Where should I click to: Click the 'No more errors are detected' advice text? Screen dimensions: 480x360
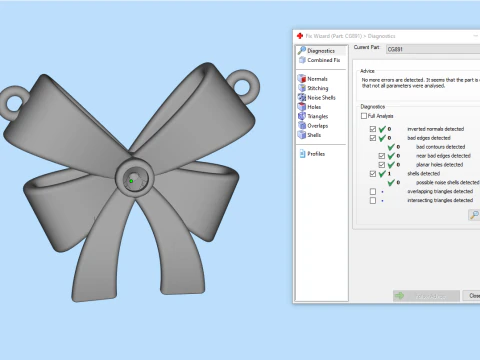[x=421, y=83]
